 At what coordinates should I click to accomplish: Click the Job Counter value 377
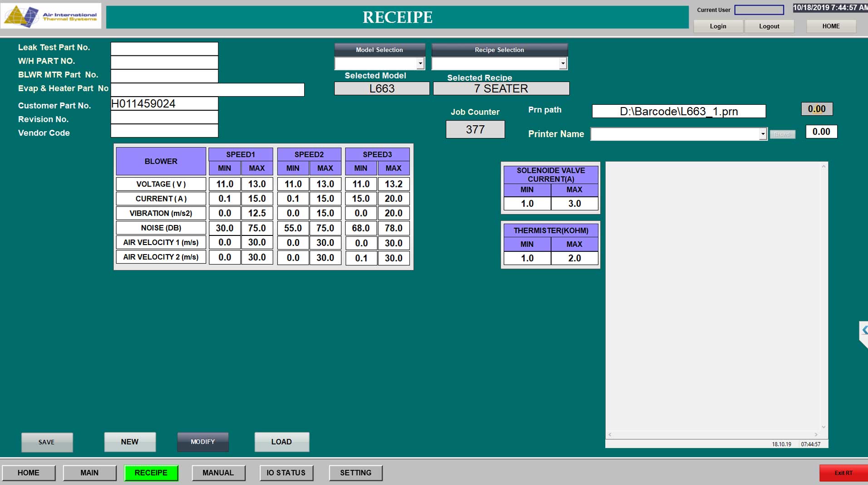(475, 129)
